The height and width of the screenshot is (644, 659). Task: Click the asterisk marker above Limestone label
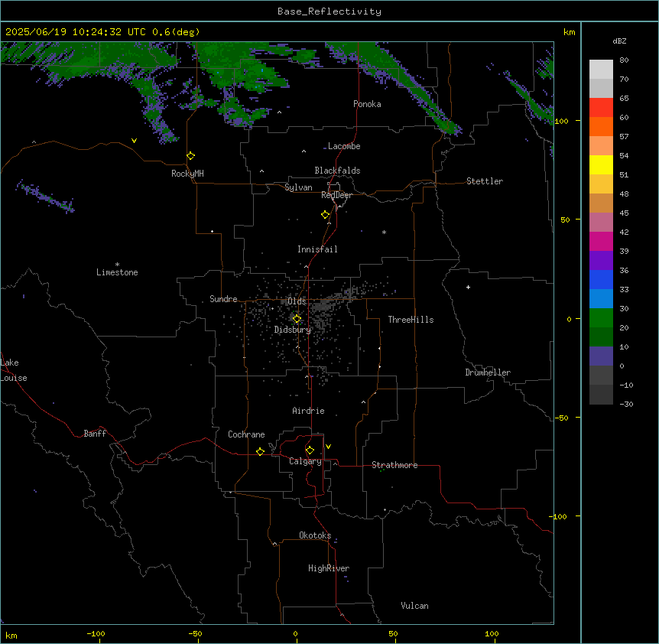[x=117, y=265]
